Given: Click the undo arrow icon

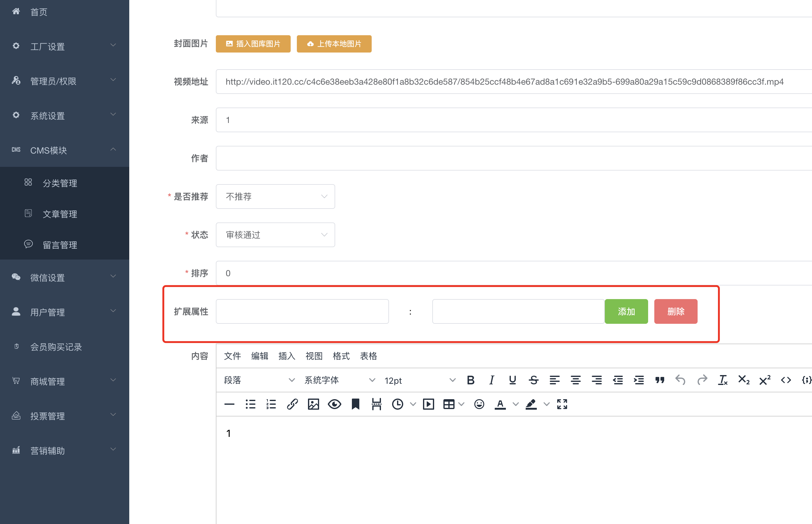Looking at the screenshot, I should 680,380.
